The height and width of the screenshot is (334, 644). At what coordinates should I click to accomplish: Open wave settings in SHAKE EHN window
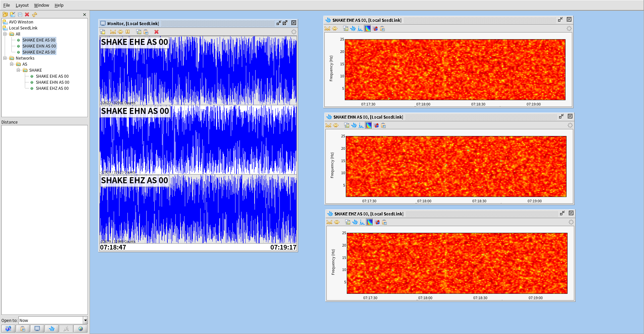[346, 125]
